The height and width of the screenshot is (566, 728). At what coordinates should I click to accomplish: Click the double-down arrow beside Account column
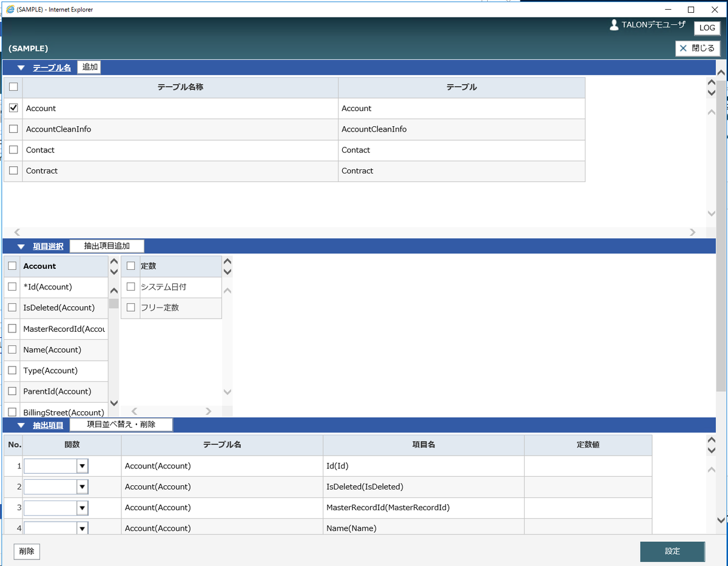(x=114, y=272)
